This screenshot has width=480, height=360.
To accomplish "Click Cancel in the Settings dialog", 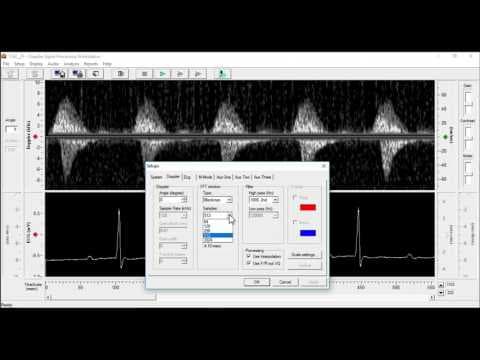I will click(285, 282).
